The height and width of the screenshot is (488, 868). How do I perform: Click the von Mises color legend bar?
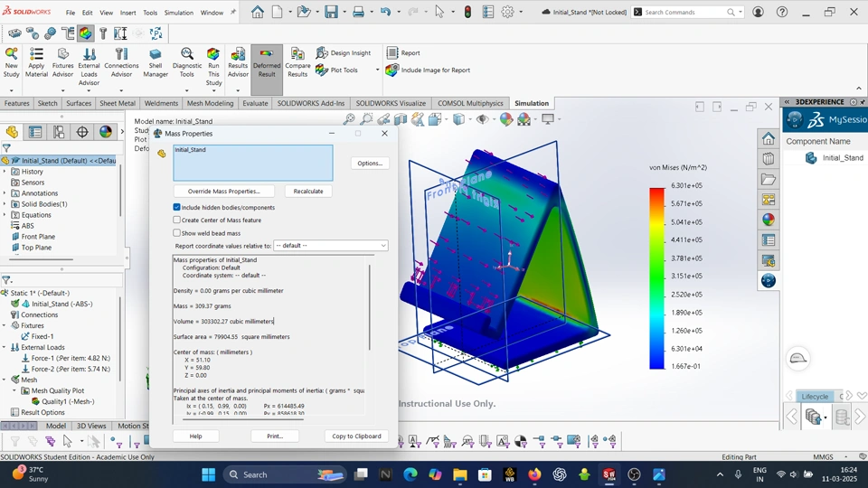pyautogui.click(x=656, y=277)
